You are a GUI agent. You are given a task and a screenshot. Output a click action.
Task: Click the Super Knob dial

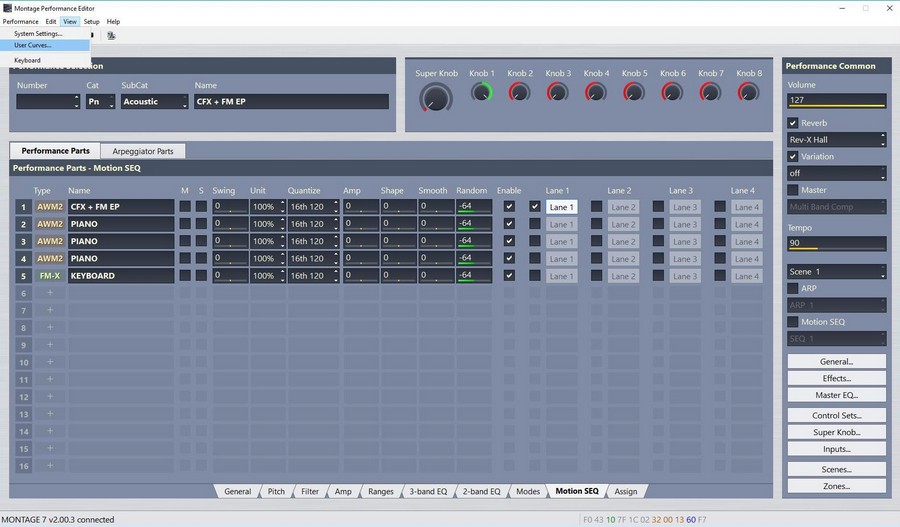pos(436,97)
